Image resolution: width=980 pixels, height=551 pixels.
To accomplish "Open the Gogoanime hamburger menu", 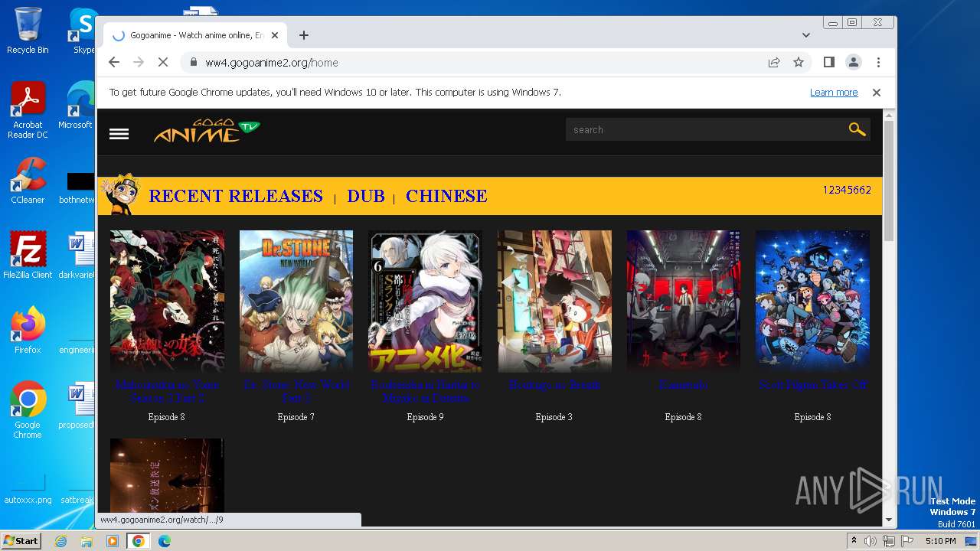I will [x=119, y=134].
